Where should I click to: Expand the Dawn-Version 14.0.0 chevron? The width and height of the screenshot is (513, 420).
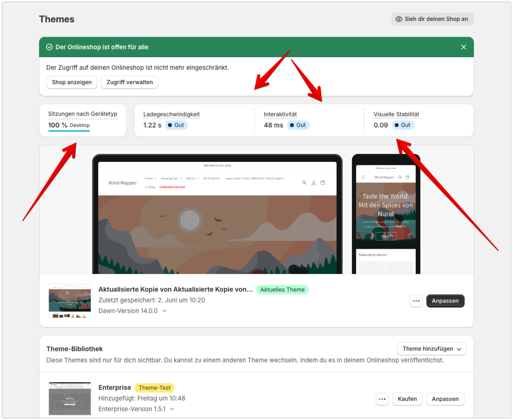[164, 311]
